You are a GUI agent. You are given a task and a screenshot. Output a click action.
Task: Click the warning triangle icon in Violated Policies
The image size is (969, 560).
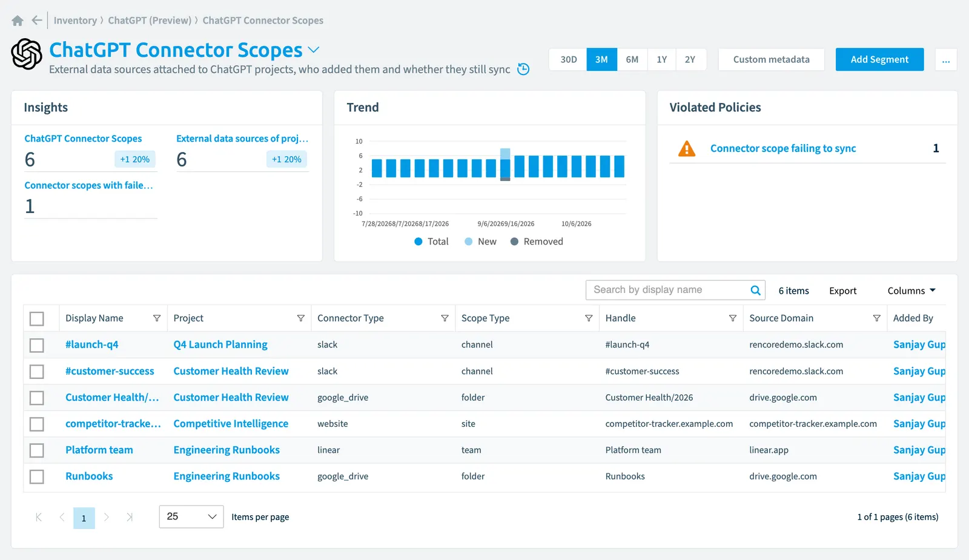click(x=687, y=148)
